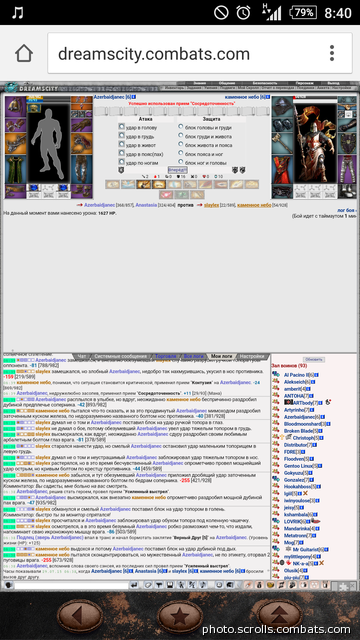Click the chat message input field
The height and width of the screenshot is (640, 360).
(x=71, y=585)
